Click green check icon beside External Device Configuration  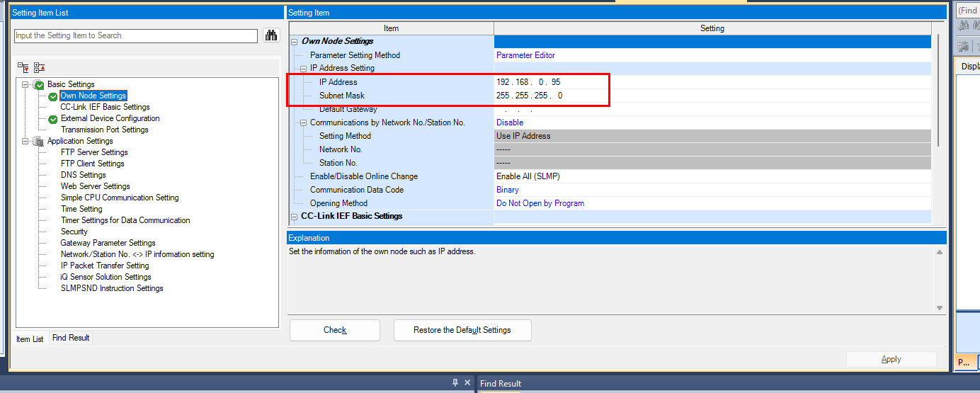[x=52, y=119]
